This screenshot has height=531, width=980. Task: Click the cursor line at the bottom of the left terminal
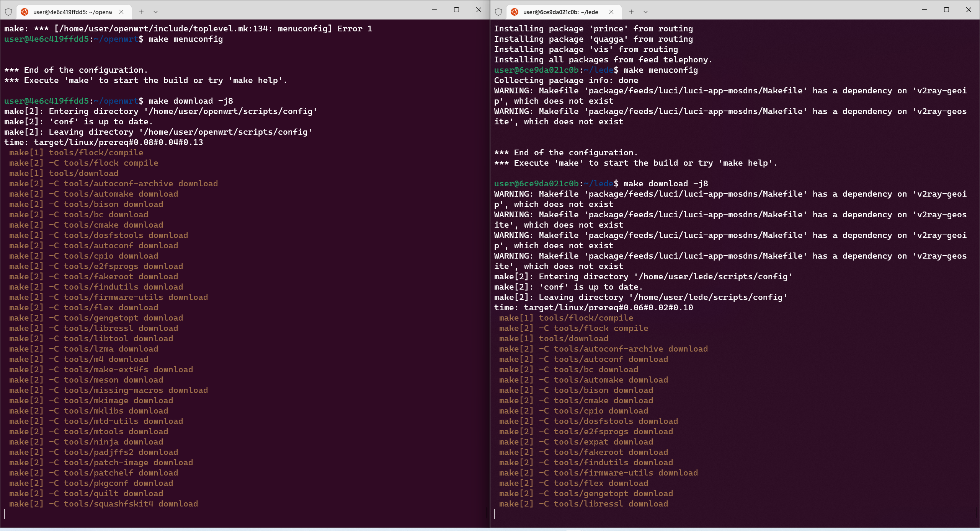coord(5,514)
